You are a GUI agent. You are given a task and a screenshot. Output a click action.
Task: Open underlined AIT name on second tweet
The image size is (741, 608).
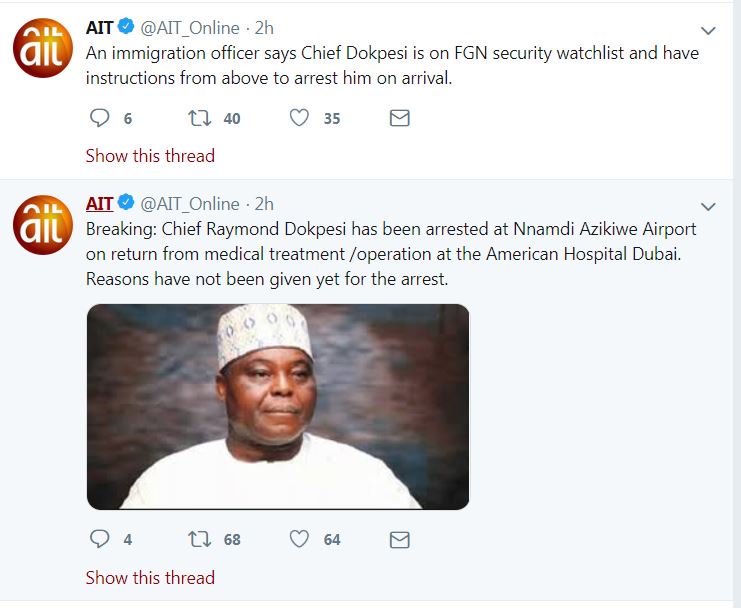point(99,204)
